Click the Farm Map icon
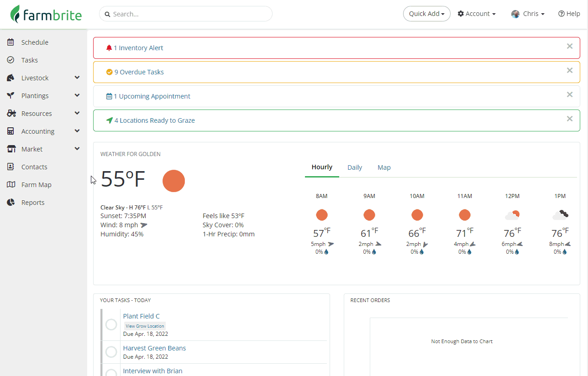 pyautogui.click(x=11, y=185)
